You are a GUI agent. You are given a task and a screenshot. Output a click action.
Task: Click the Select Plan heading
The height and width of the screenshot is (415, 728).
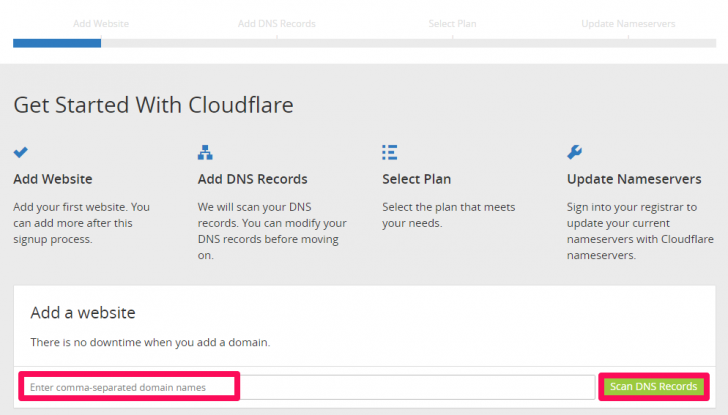[416, 179]
